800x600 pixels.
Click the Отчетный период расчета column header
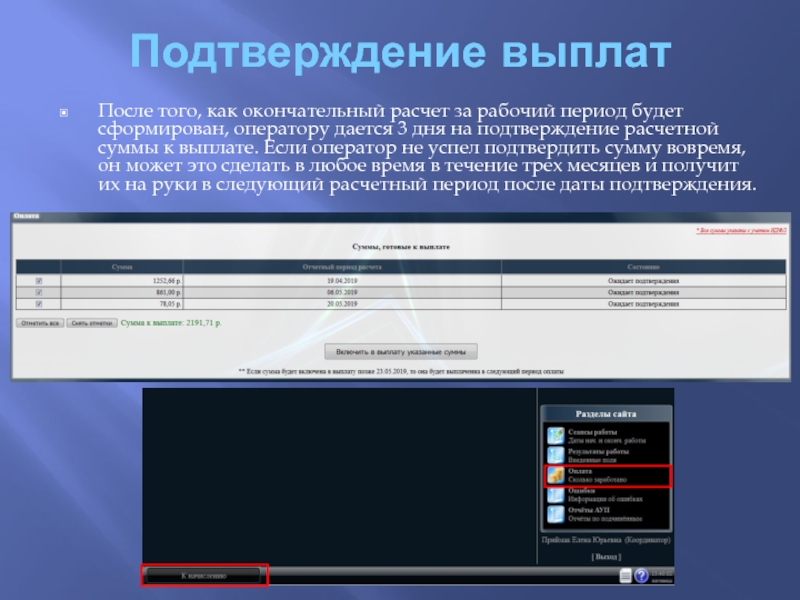[342, 267]
